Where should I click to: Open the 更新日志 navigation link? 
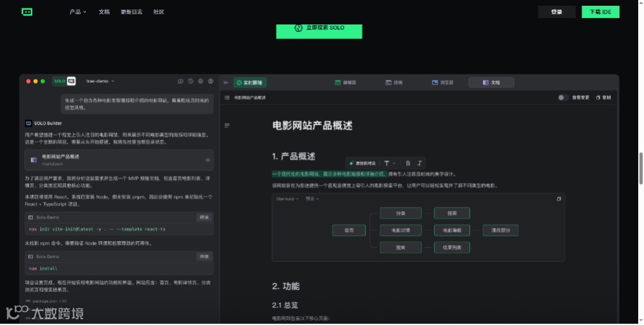tap(132, 12)
